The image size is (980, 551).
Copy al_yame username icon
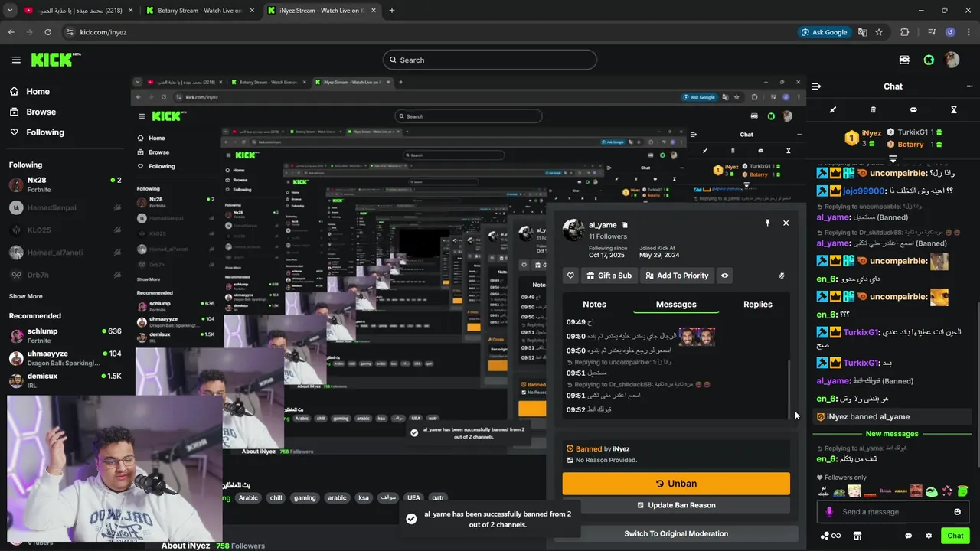tap(625, 225)
